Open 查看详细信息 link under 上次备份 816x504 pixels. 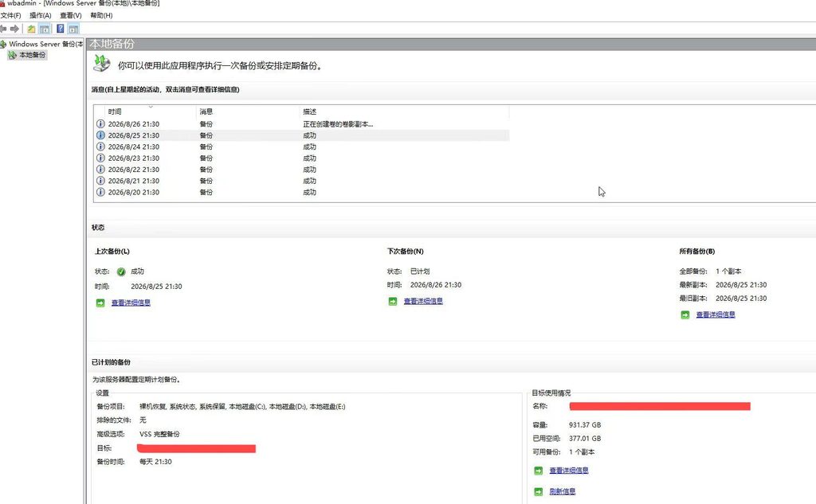click(131, 303)
